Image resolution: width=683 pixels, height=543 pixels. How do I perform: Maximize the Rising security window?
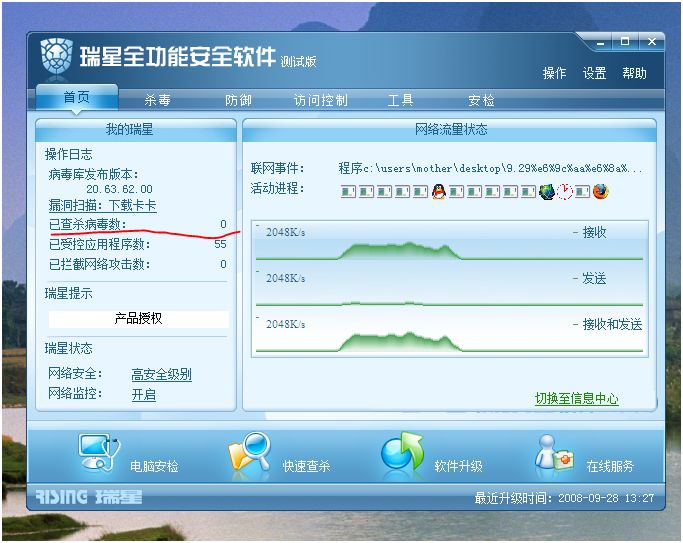[625, 42]
